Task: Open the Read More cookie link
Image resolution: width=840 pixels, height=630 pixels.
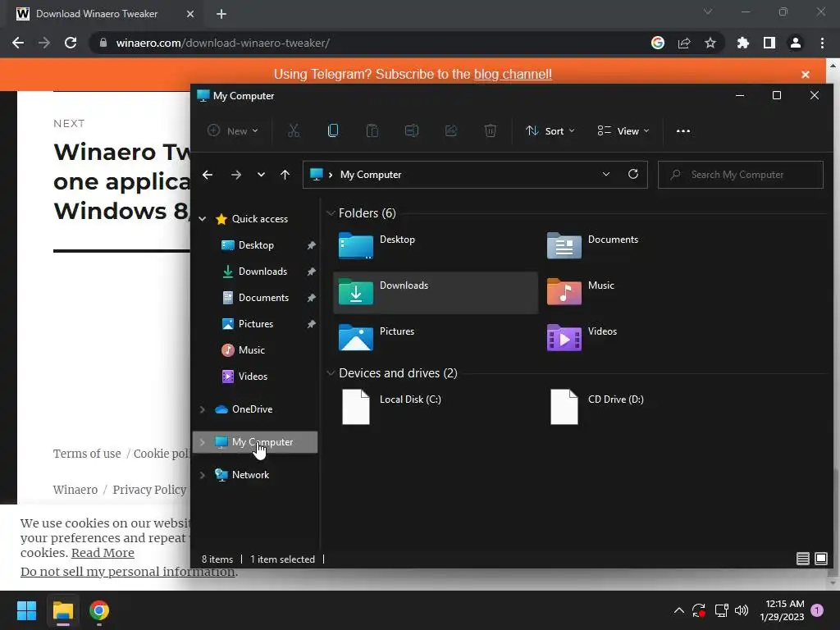Action: click(x=103, y=552)
